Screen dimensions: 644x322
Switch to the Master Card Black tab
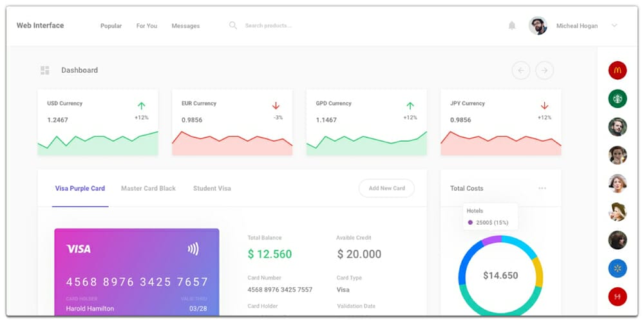(x=148, y=189)
